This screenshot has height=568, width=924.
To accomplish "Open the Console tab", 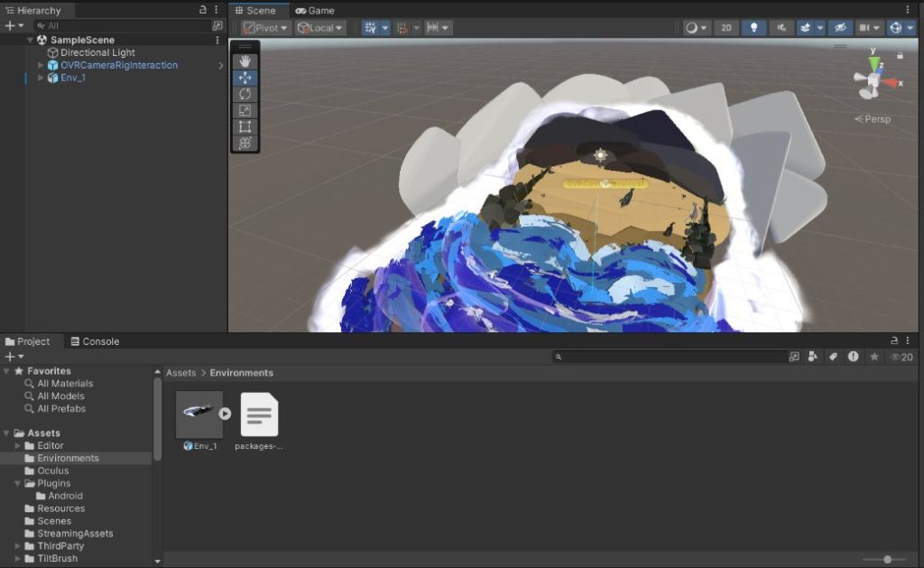I will tap(95, 341).
